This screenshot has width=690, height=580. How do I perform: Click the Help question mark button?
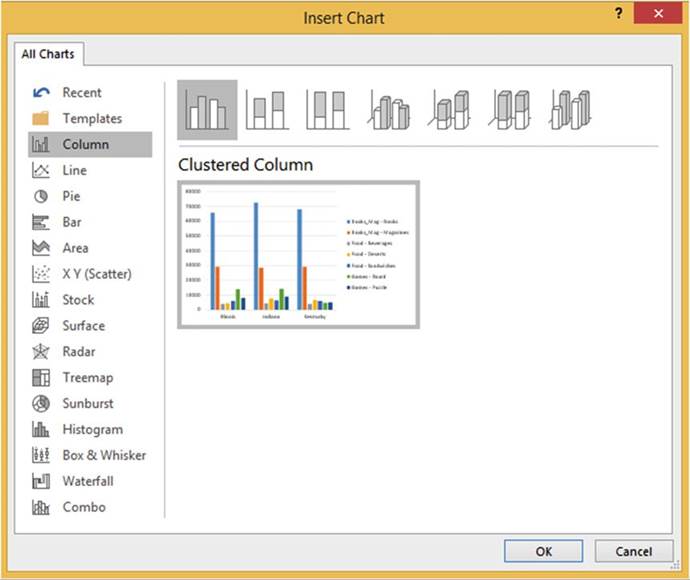(619, 15)
